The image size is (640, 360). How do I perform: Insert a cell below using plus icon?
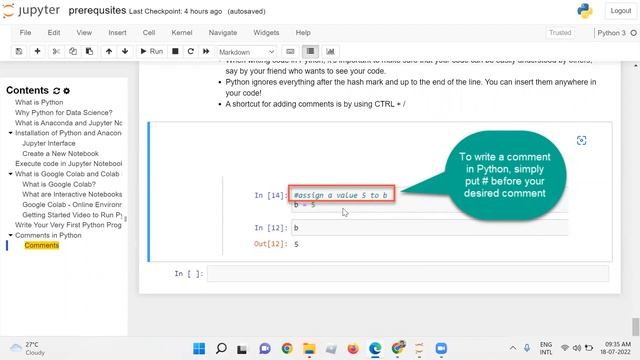tap(37, 51)
